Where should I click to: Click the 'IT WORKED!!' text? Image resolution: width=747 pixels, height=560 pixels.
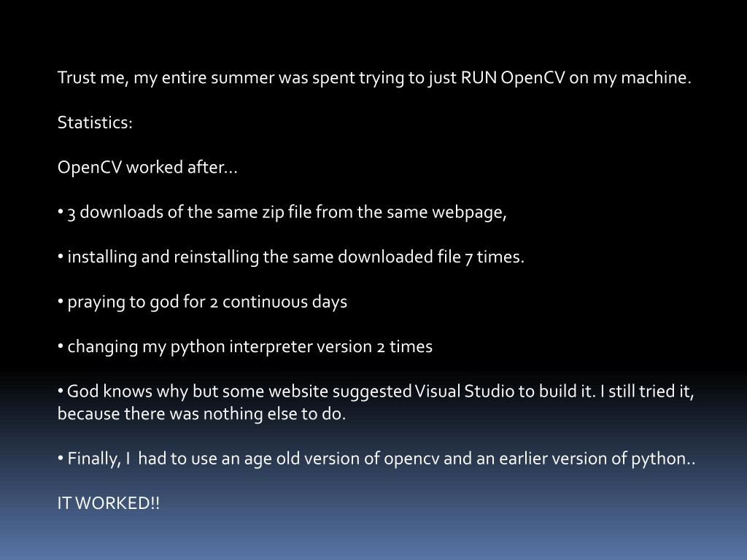click(109, 503)
